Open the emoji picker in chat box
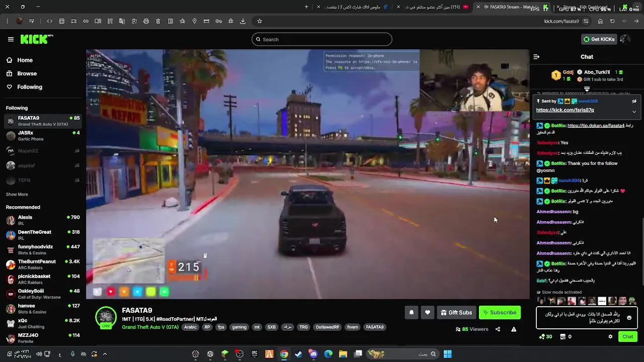Image resolution: width=644 pixels, height=362 pixels. (x=629, y=318)
